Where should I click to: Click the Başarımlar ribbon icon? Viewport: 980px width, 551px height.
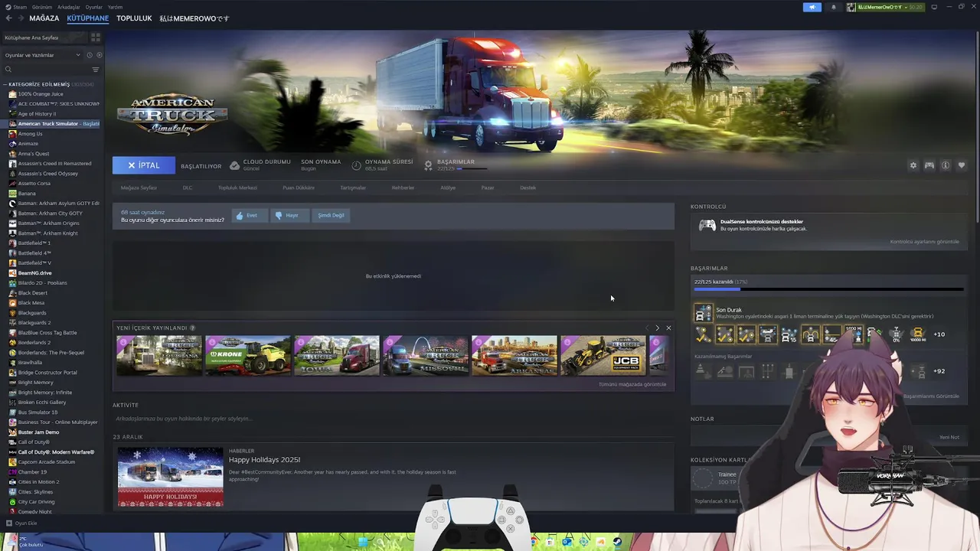click(428, 165)
